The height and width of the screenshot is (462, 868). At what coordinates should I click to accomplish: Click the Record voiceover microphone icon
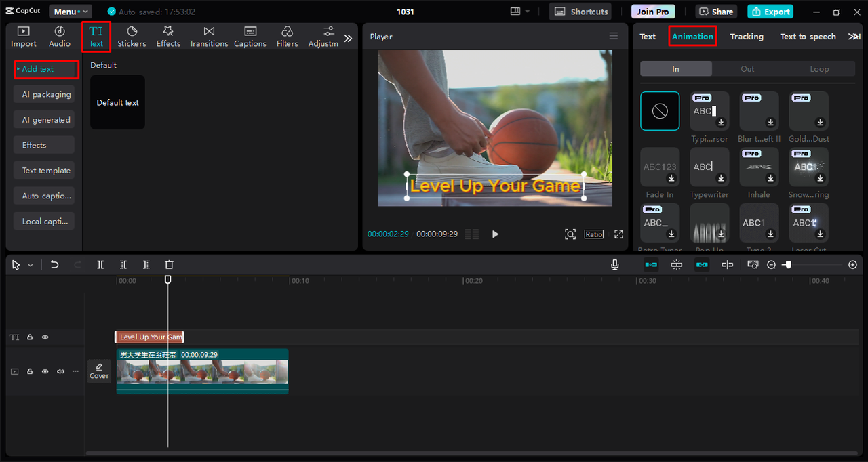point(615,265)
